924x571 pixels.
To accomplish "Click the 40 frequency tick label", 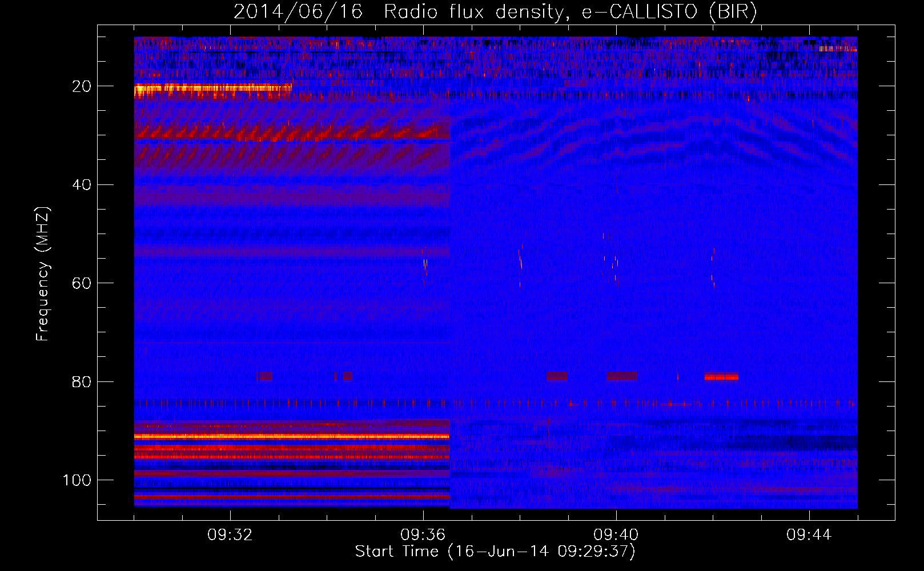I will tap(82, 185).
